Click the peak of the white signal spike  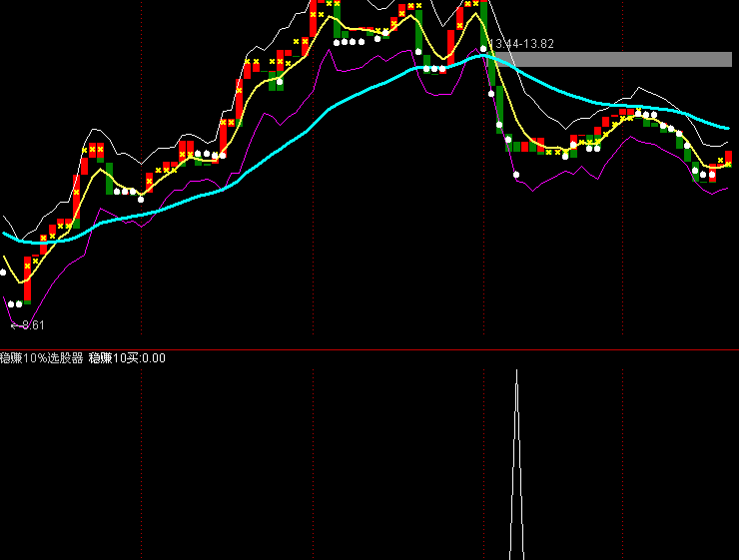[x=516, y=372]
